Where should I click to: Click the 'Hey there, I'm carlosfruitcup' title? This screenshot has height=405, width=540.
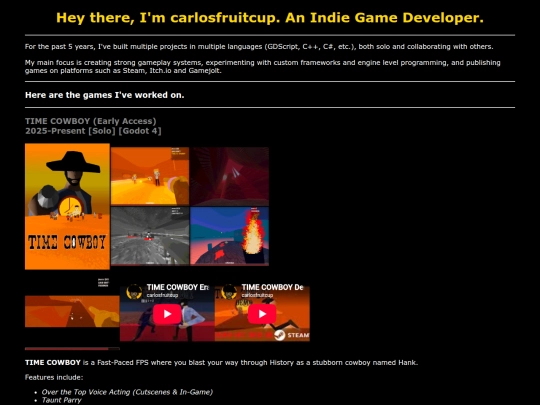point(270,18)
